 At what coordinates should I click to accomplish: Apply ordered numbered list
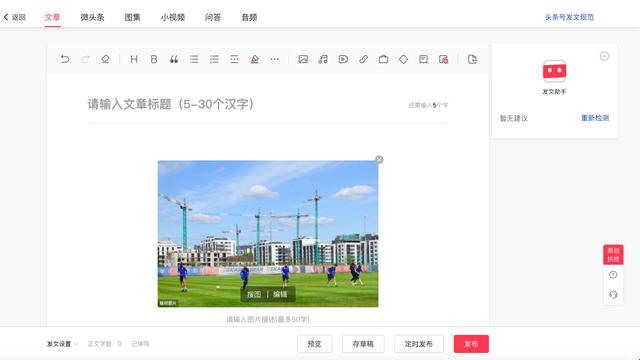click(214, 59)
